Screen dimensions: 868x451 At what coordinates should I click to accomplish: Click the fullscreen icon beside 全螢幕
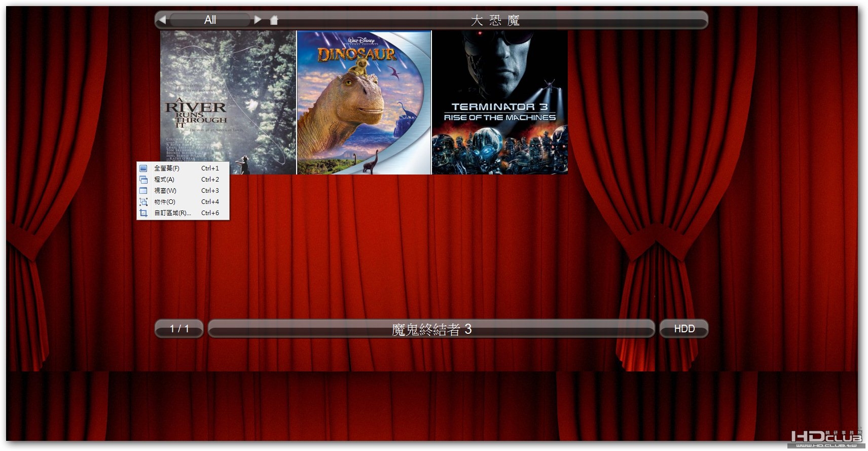[x=143, y=168]
